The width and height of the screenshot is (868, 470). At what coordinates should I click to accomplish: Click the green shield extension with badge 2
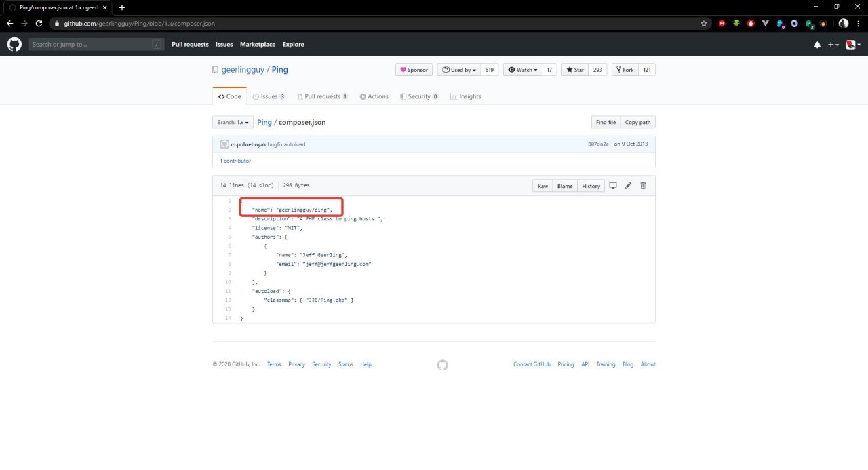[810, 24]
